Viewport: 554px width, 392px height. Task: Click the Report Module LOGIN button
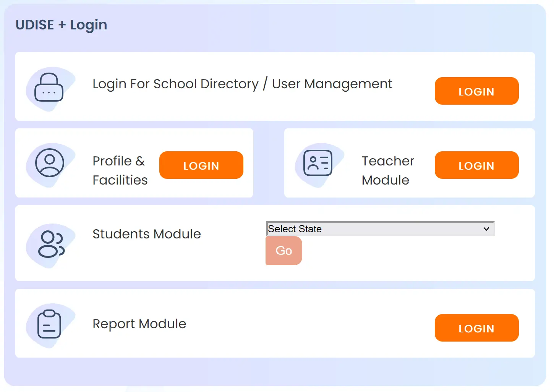click(476, 328)
